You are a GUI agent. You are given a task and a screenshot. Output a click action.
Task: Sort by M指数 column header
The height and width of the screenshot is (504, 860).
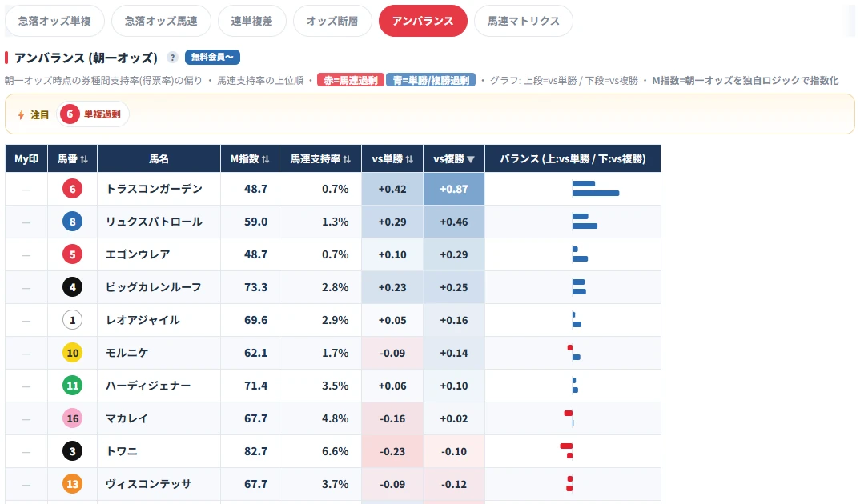tap(250, 159)
